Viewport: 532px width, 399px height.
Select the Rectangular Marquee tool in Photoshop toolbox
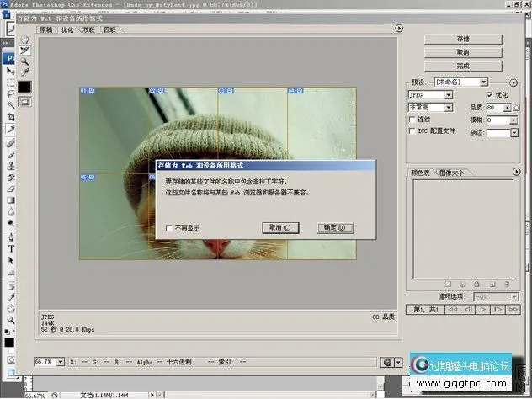[10, 82]
